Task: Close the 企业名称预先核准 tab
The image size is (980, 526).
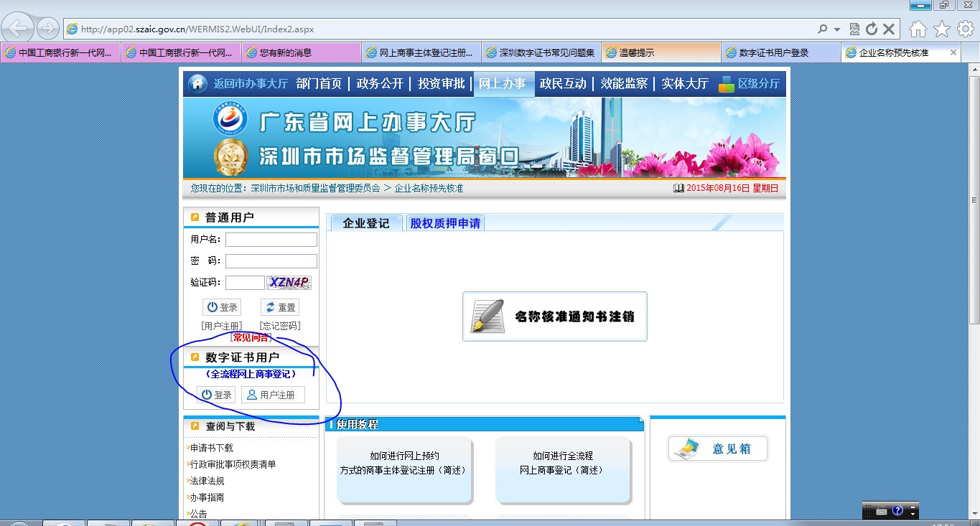Action: (953, 52)
